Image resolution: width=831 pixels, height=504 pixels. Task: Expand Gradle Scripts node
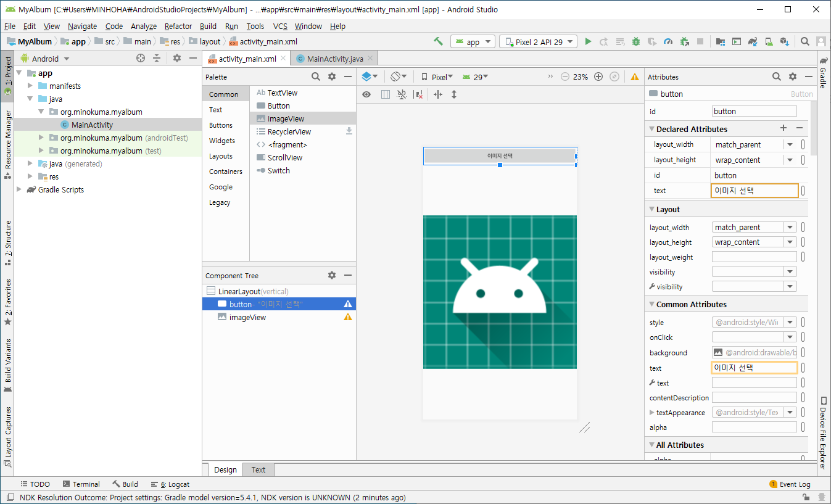point(19,189)
